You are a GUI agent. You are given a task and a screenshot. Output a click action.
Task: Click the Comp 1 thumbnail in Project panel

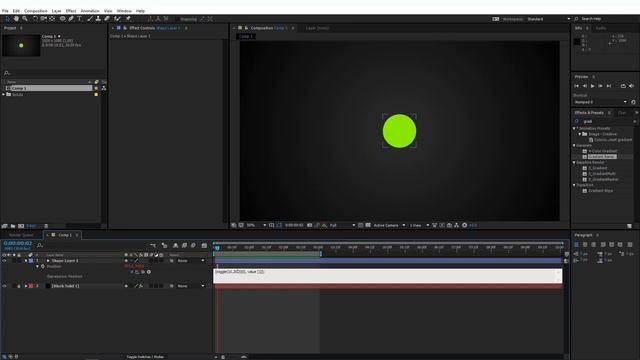click(x=21, y=45)
